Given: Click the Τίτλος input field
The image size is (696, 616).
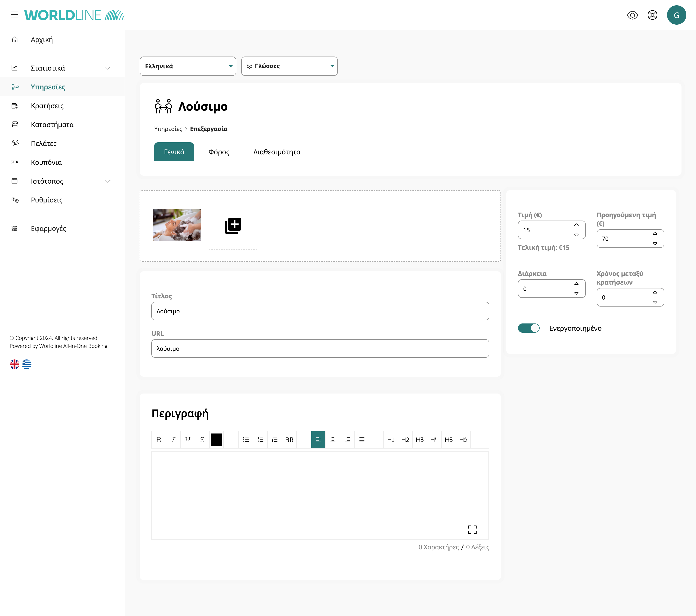Looking at the screenshot, I should [x=320, y=311].
